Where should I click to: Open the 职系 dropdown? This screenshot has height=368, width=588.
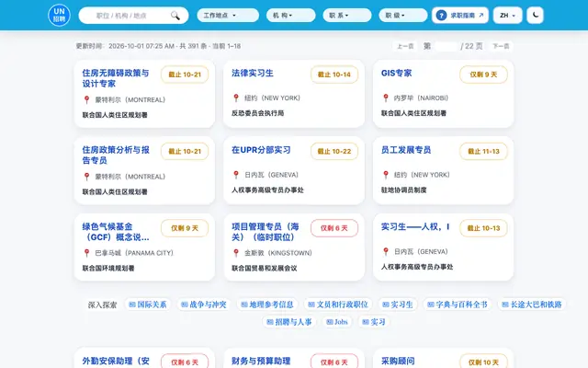(347, 16)
